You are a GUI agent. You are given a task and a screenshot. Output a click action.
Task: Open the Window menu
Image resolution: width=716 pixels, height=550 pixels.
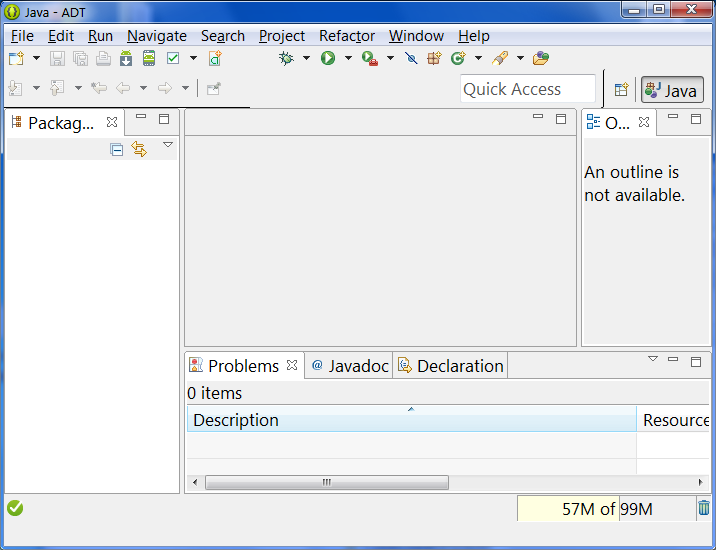pos(416,36)
